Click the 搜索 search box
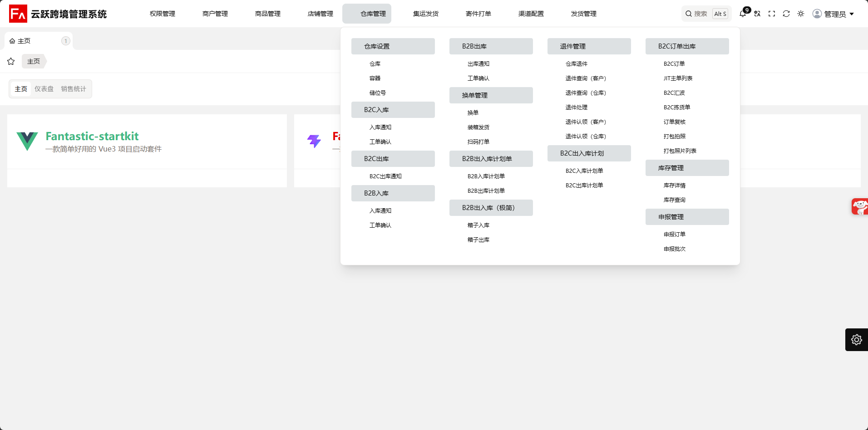 (706, 14)
